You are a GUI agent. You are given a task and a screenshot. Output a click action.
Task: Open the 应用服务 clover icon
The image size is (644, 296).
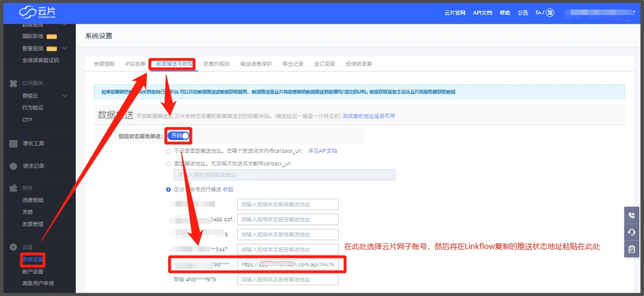(13, 83)
